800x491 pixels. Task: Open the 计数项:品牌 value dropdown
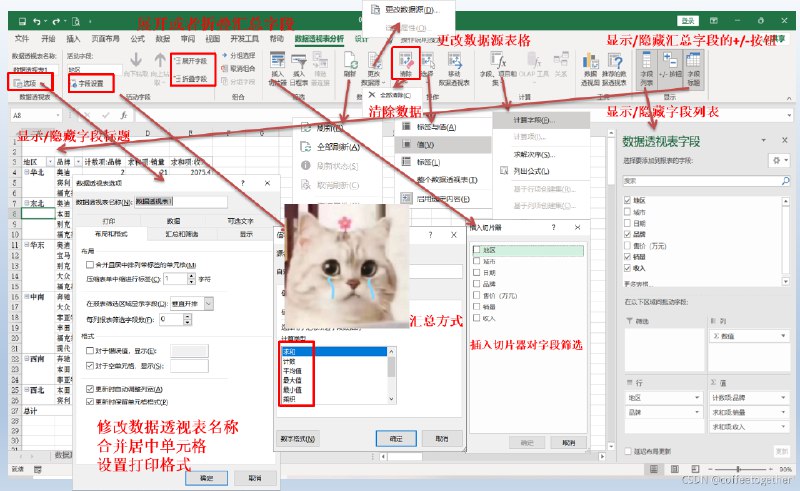point(783,398)
